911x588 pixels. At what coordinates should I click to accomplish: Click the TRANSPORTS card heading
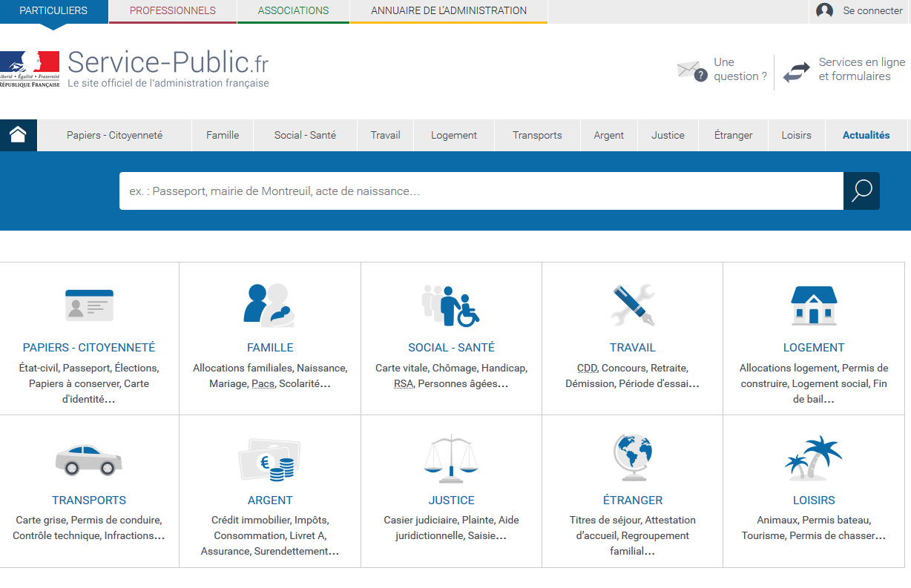coord(89,501)
